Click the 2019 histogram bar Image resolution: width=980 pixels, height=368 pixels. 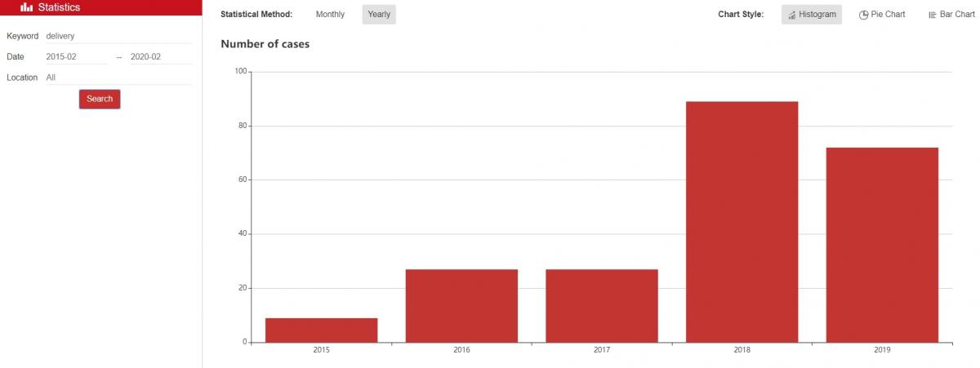pos(882,245)
